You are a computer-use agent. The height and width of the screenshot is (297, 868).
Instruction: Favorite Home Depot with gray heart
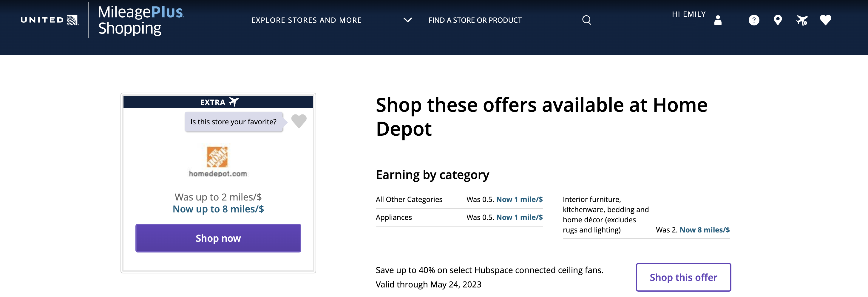(x=299, y=121)
